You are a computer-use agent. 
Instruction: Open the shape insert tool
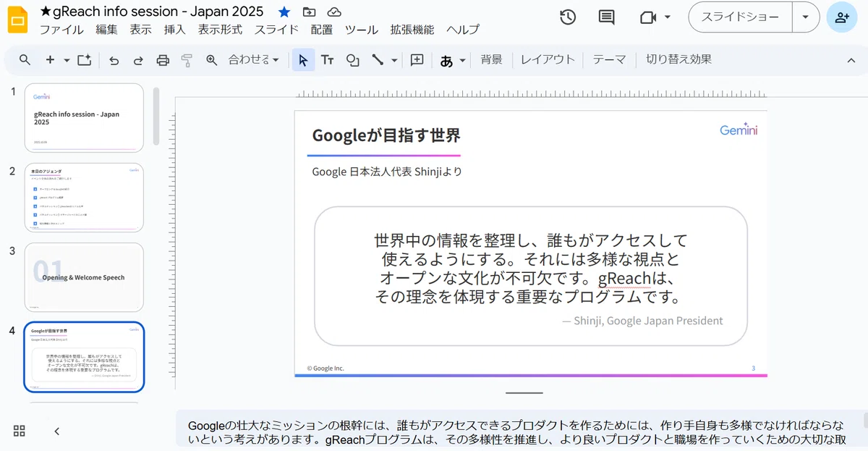coord(352,60)
